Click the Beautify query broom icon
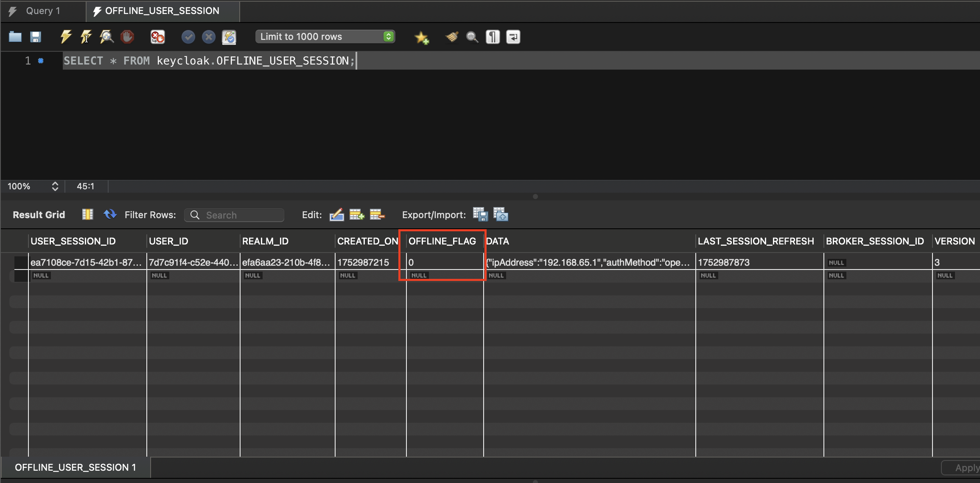 [452, 37]
